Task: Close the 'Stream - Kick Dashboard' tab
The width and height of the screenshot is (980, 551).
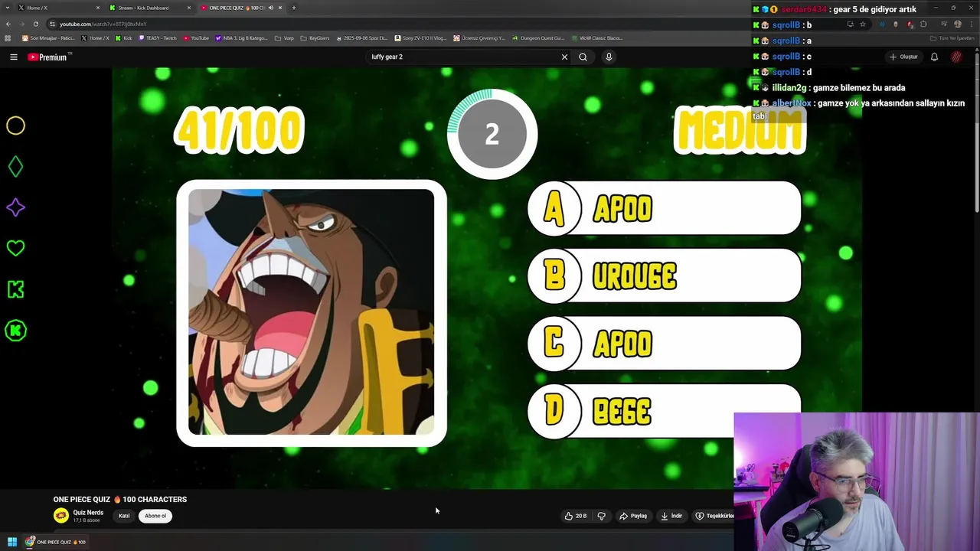Action: point(189,8)
